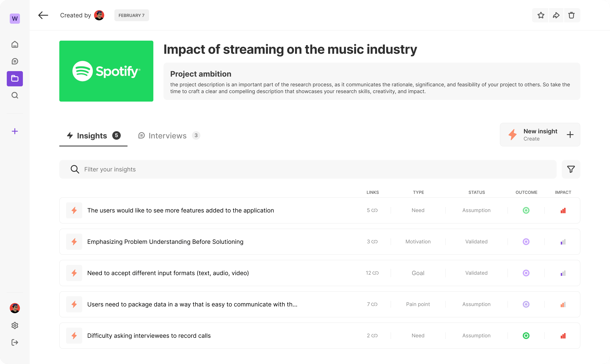The height and width of the screenshot is (364, 610).
Task: Open 'Emphasizing Problem Understanding Before Solutioning' insight
Action: [320, 242]
